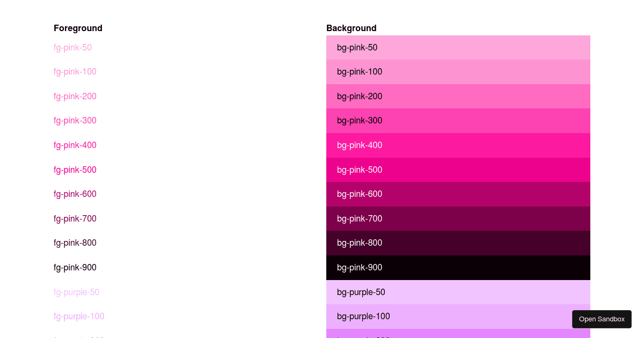Select the bg-pink-100 color swatch
The image size is (644, 338).
[458, 71]
